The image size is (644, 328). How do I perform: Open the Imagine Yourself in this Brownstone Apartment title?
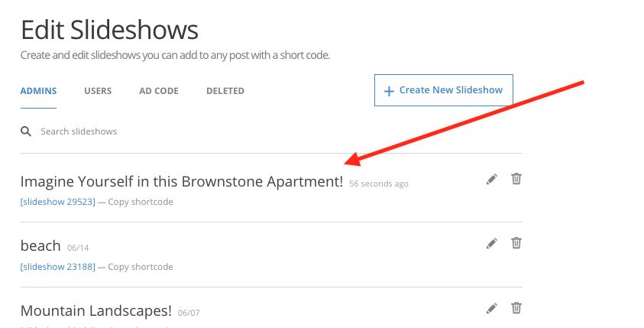click(182, 181)
